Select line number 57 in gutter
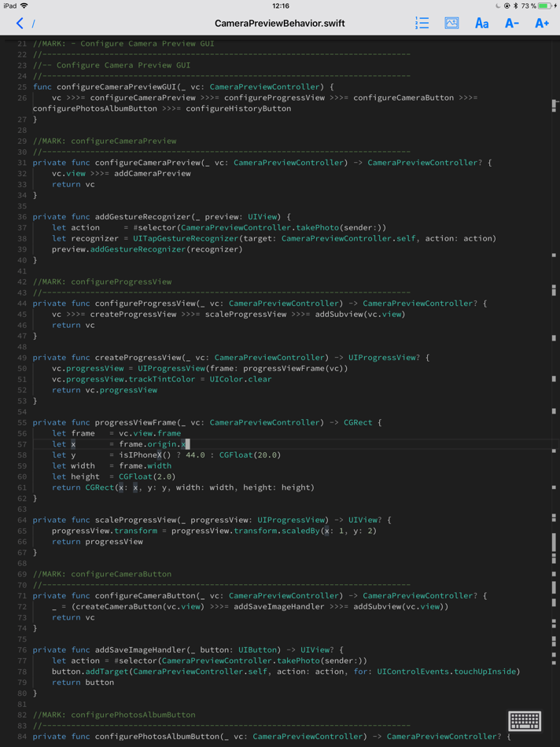The width and height of the screenshot is (560, 747). click(x=22, y=444)
